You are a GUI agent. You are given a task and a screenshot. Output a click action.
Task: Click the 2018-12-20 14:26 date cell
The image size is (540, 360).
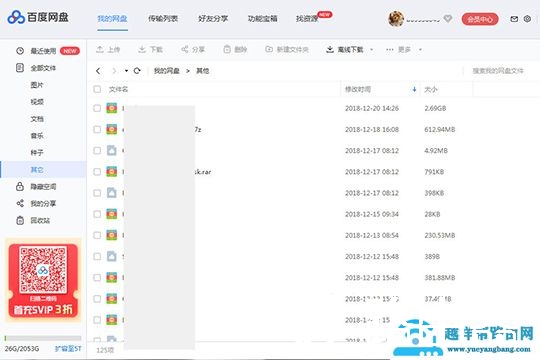tap(372, 108)
